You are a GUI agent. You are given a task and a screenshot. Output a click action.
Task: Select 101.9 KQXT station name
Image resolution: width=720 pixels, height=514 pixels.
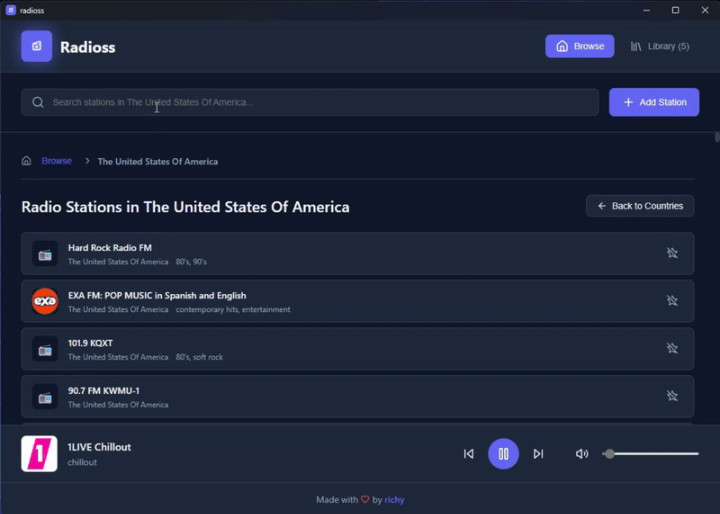[x=90, y=343]
